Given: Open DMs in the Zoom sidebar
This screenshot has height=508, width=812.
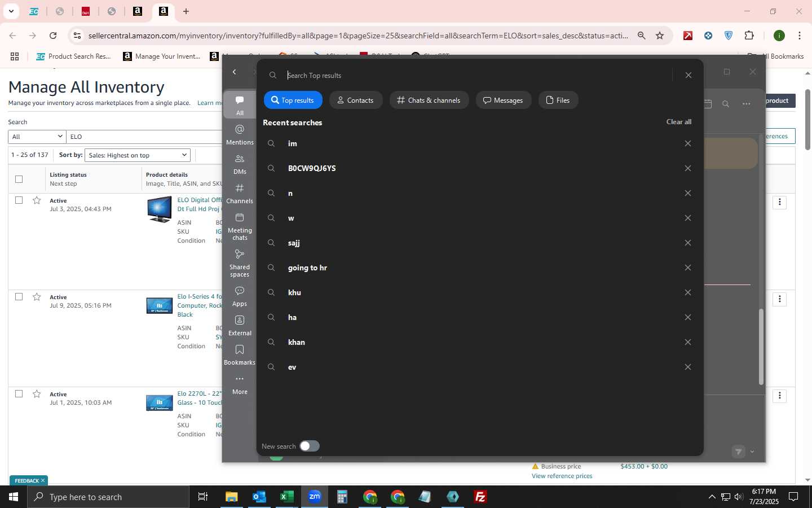Looking at the screenshot, I should [x=240, y=164].
